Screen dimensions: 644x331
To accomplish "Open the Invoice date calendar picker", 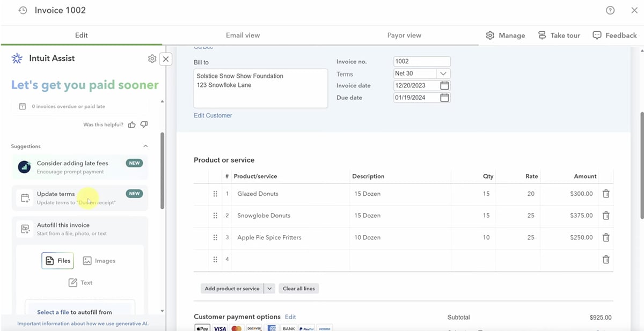I will 444,85.
